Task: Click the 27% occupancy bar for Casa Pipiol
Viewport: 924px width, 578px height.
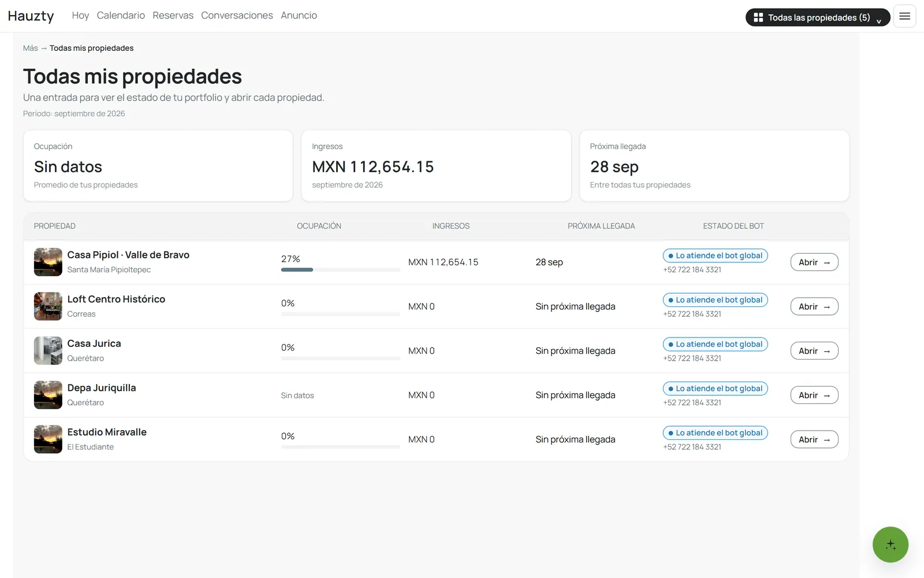Action: click(341, 270)
